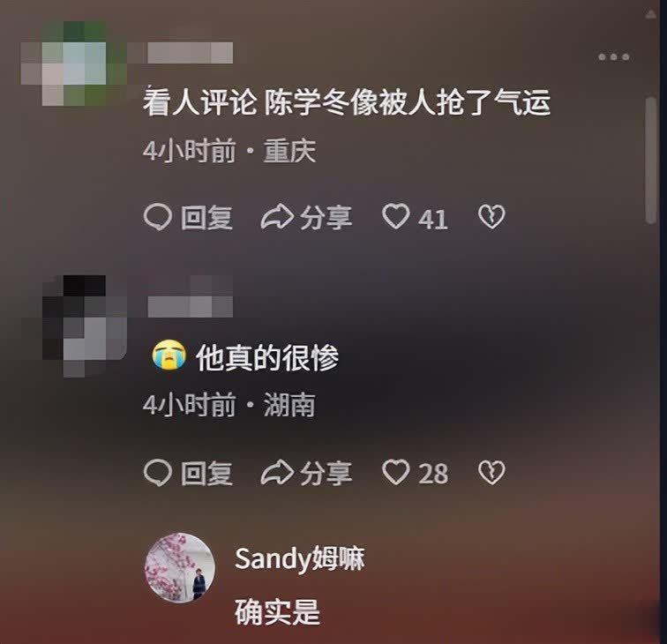Open Sandy姆嘛 profile avatar
Viewport: 667px width, 644px height.
180,568
